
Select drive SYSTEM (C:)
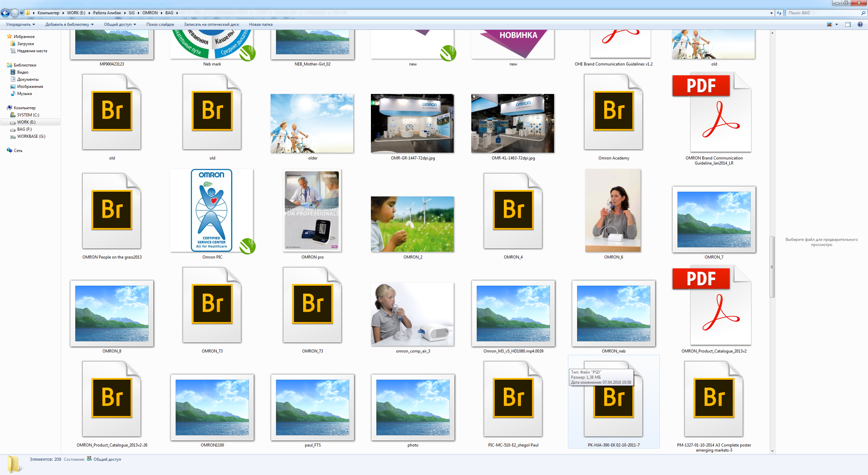pos(28,115)
